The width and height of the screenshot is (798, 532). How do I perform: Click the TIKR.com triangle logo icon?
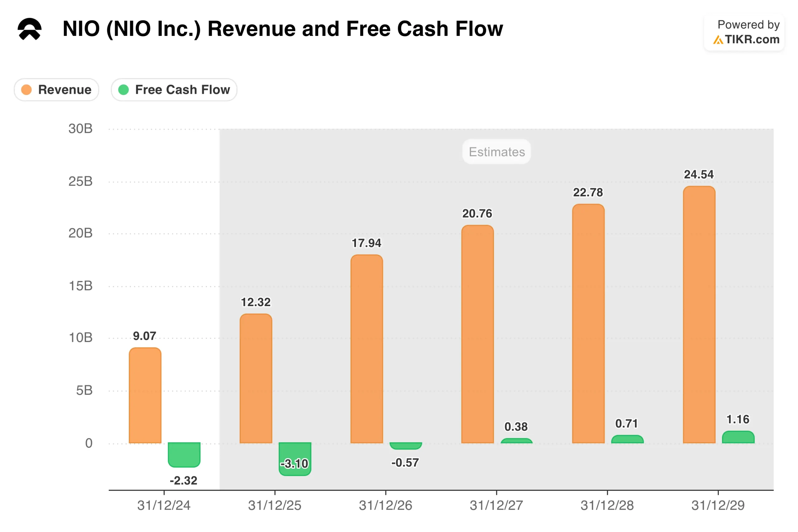[x=718, y=40]
